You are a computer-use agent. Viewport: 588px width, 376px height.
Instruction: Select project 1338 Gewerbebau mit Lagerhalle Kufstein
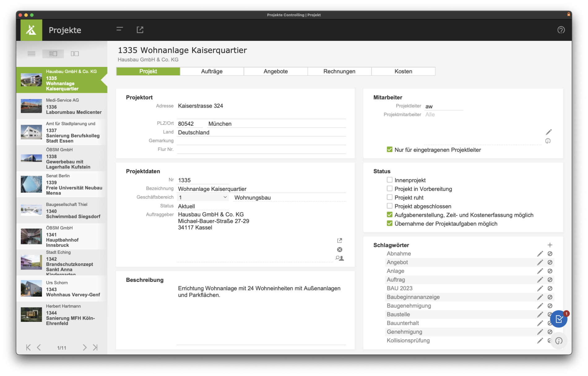[62, 158]
